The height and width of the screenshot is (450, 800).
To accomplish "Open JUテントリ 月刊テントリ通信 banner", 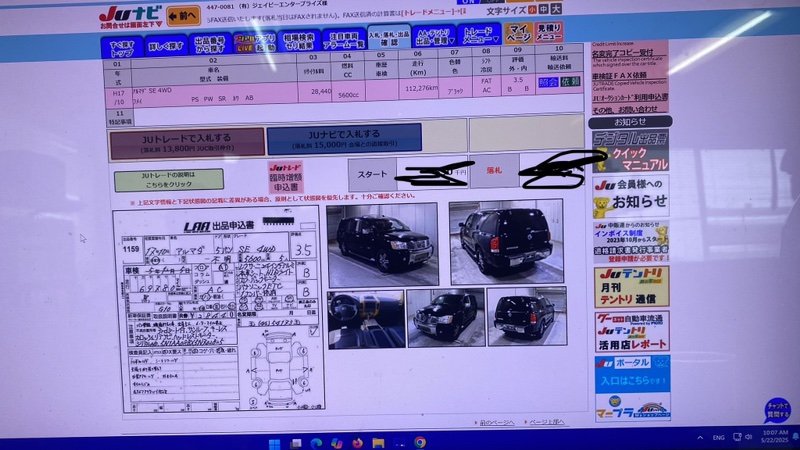I will (x=632, y=287).
